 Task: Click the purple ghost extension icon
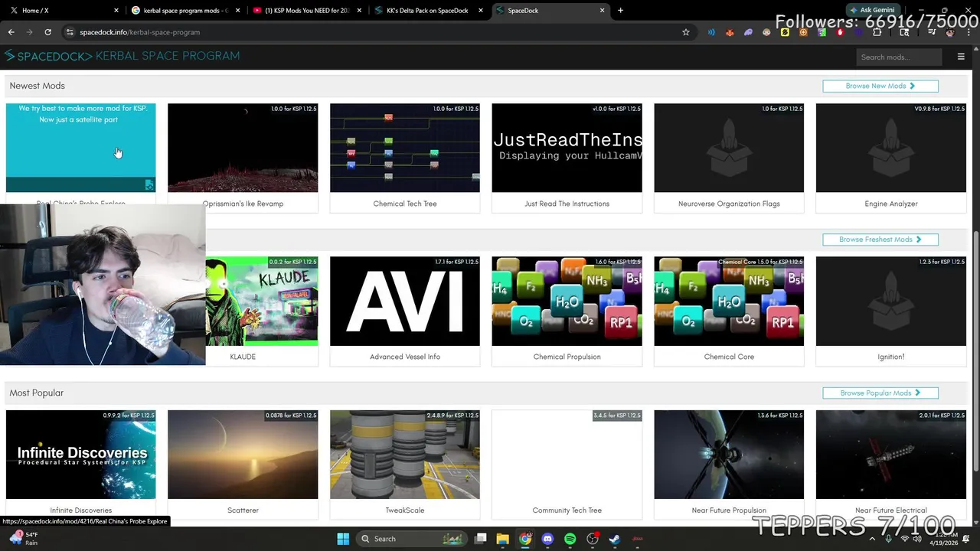748,32
